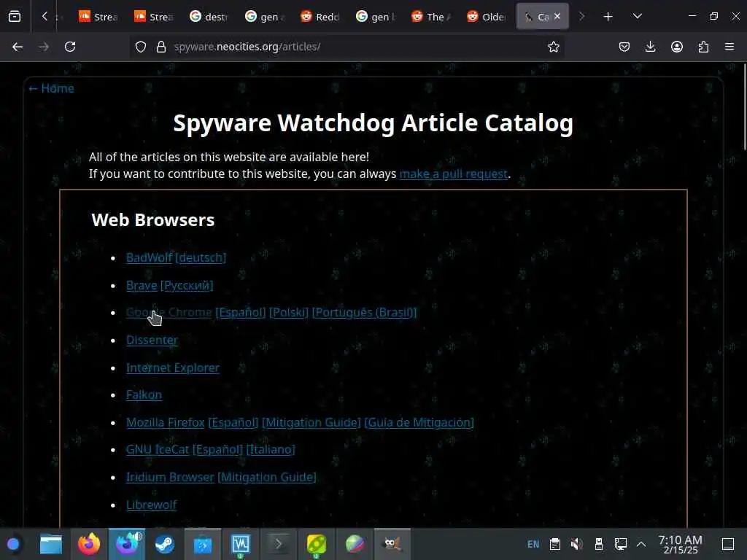Image resolution: width=747 pixels, height=560 pixels.
Task: Open a new tab with the plus button
Action: tap(608, 17)
